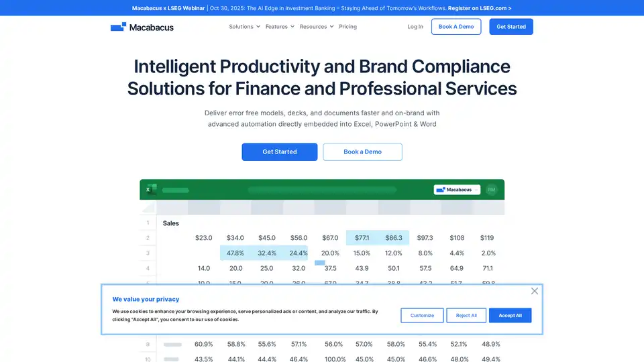
Task: Click the Log In link
Action: pos(415,27)
